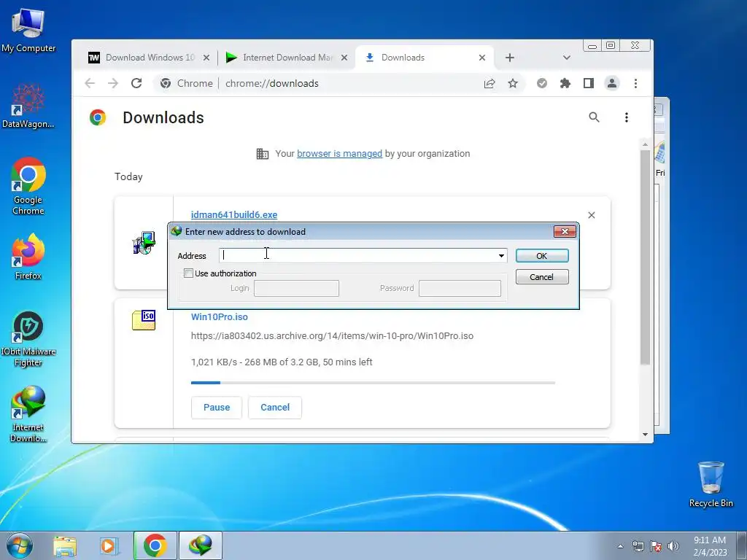This screenshot has height=560, width=747.
Task: Pause the Win10Pro.iso download
Action: [217, 408]
